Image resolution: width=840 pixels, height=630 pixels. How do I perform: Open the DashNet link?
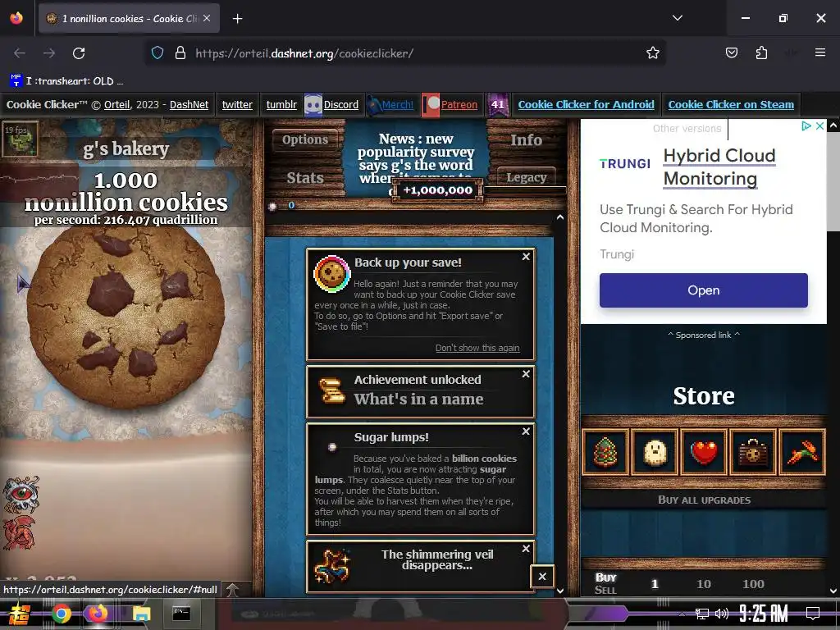[x=189, y=104]
